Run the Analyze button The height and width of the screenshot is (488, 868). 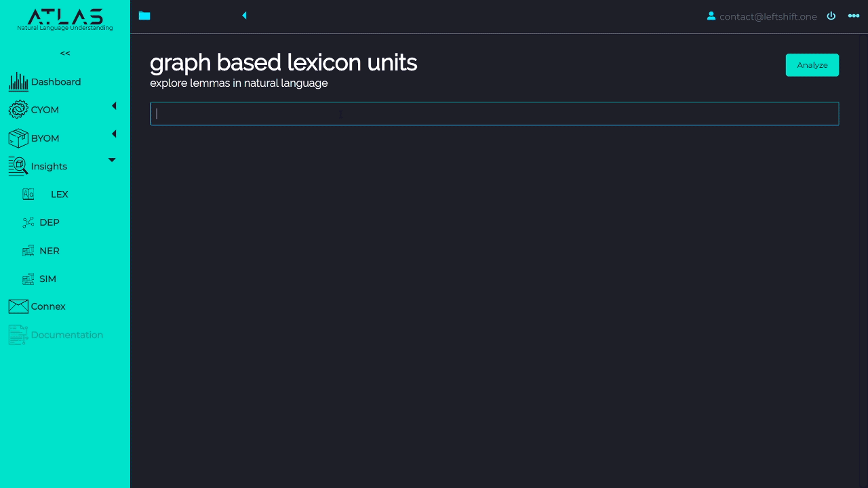coord(812,65)
